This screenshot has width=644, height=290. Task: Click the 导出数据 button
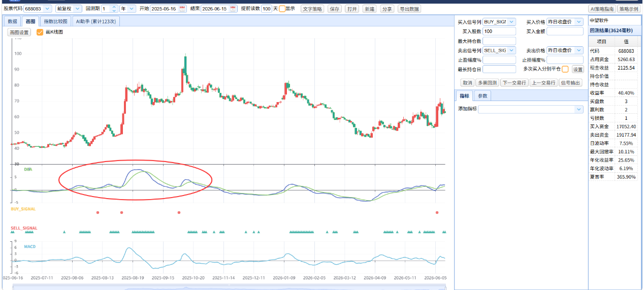tap(409, 9)
